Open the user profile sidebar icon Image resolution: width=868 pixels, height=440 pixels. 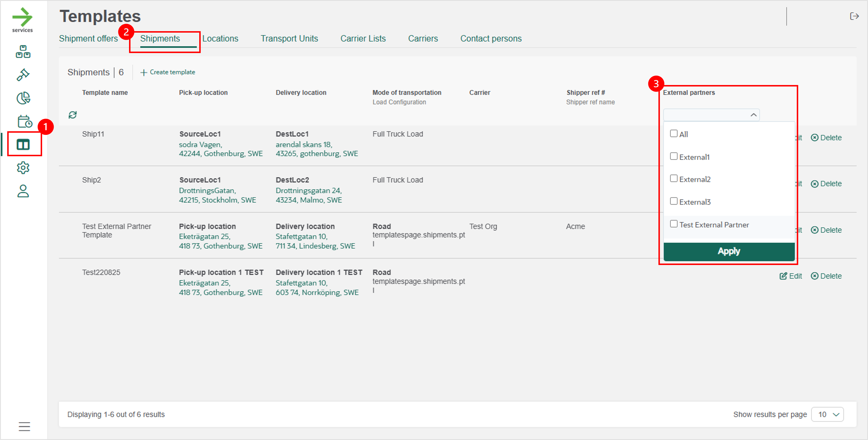(x=23, y=191)
